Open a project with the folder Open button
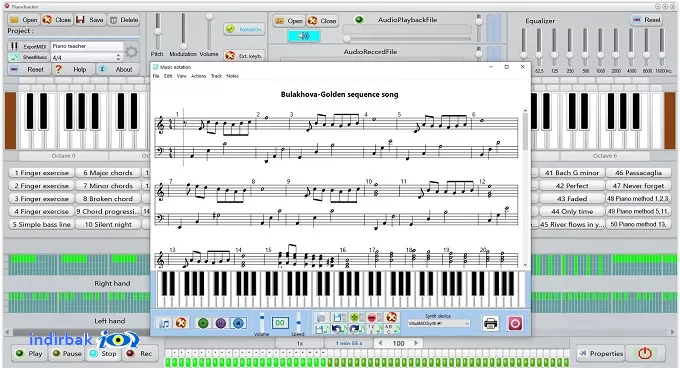This screenshot has width=680, height=368. tap(24, 20)
